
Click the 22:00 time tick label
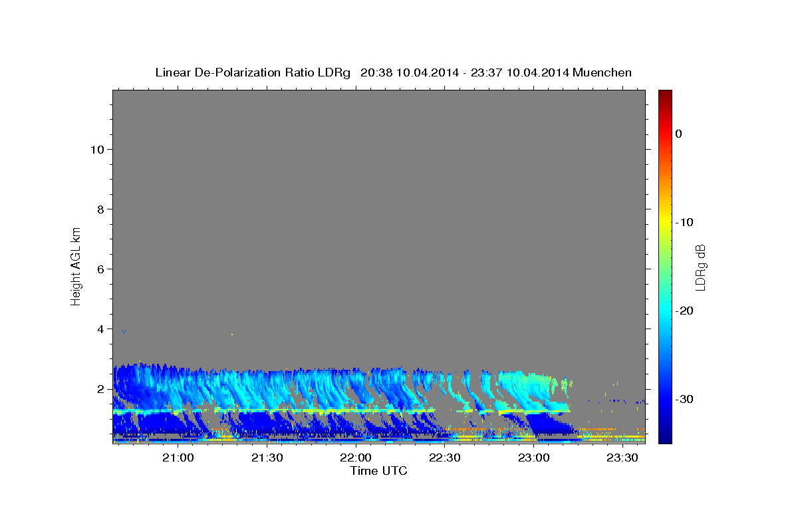tap(356, 458)
